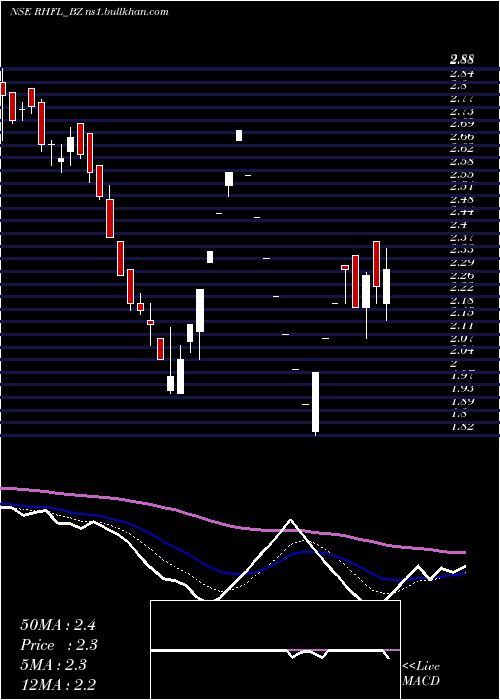The height and width of the screenshot is (700, 500).
Task: Click the 2.11 price axis label
Action: [462, 325]
